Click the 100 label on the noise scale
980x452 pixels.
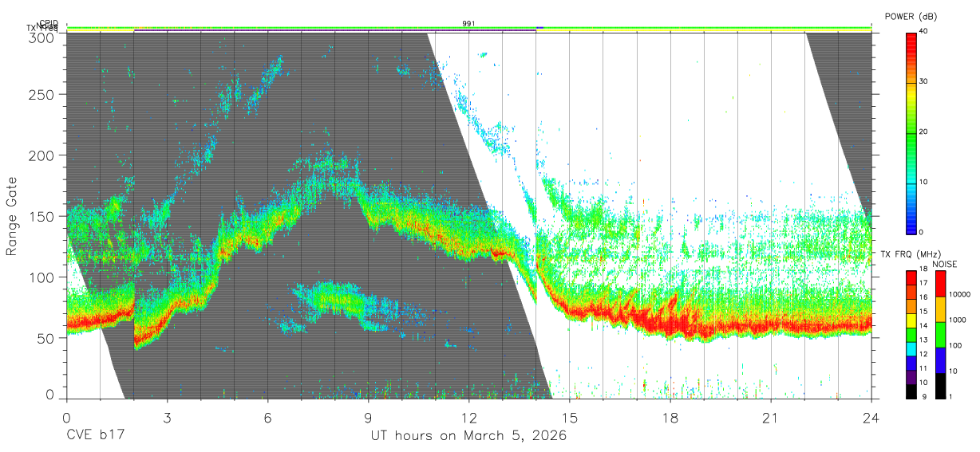point(954,345)
